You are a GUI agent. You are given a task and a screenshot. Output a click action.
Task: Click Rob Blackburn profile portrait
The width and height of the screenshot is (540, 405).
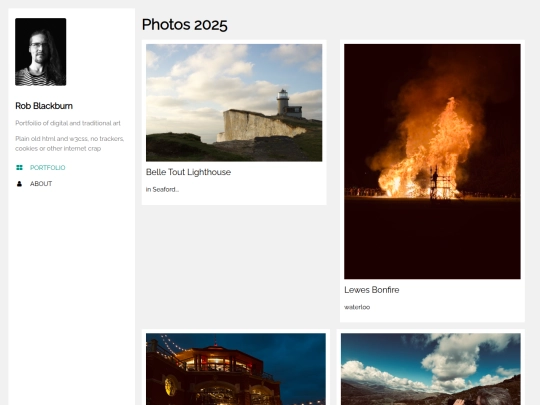point(41,52)
